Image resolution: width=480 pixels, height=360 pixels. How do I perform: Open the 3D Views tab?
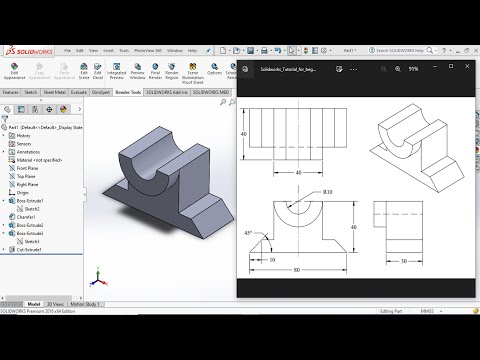[55, 304]
